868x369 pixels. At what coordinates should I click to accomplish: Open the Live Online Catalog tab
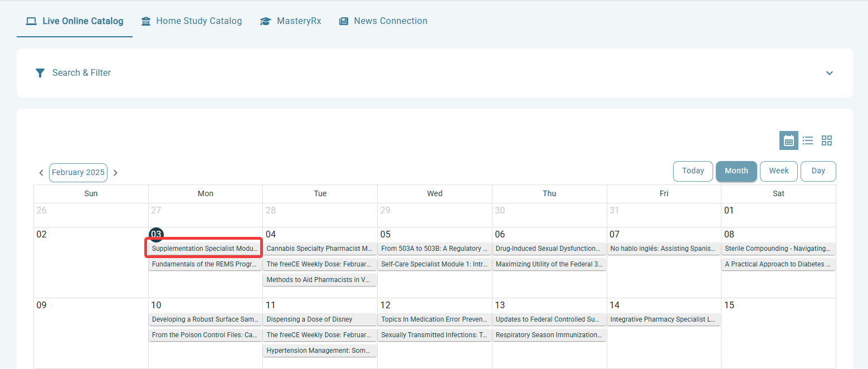click(75, 21)
